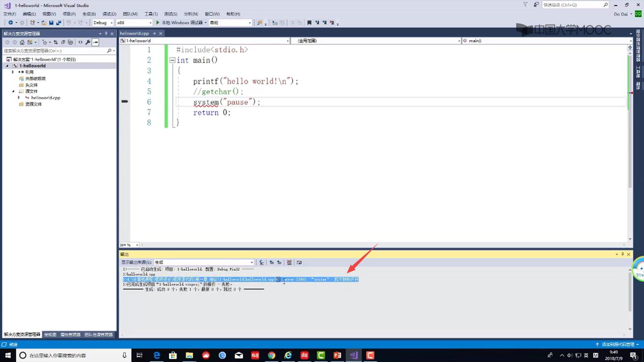644x362 pixels.
Task: Switch to the 团队资源管理器 tab
Action: click(98, 335)
